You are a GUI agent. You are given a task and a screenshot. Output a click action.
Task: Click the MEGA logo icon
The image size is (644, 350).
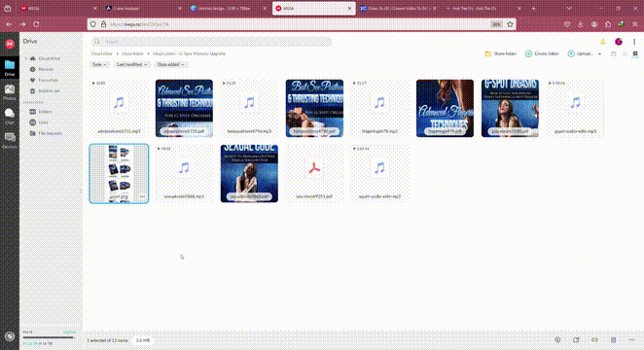tap(10, 44)
